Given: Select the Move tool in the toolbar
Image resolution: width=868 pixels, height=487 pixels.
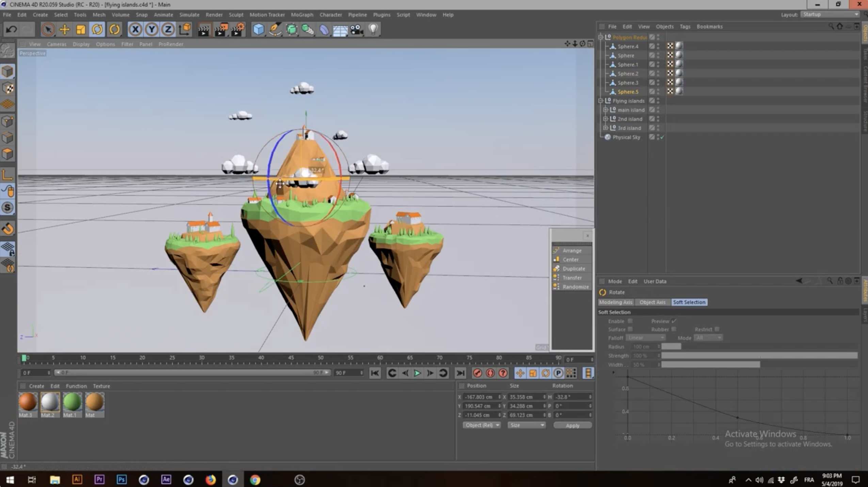Looking at the screenshot, I should coord(64,29).
